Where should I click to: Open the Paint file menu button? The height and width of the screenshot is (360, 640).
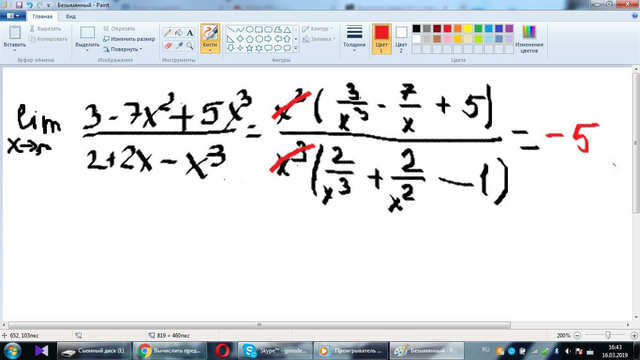click(13, 16)
